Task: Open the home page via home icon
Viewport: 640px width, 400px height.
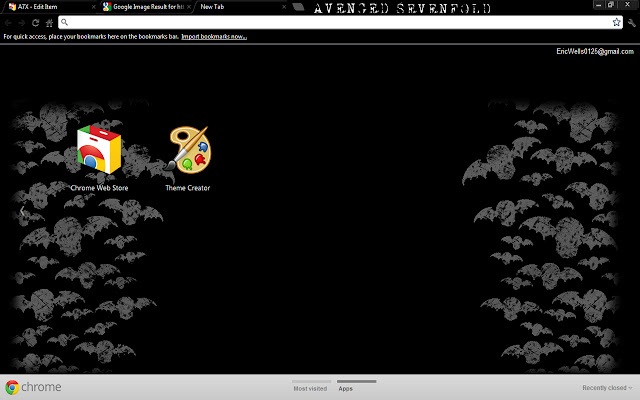Action: pyautogui.click(x=49, y=23)
